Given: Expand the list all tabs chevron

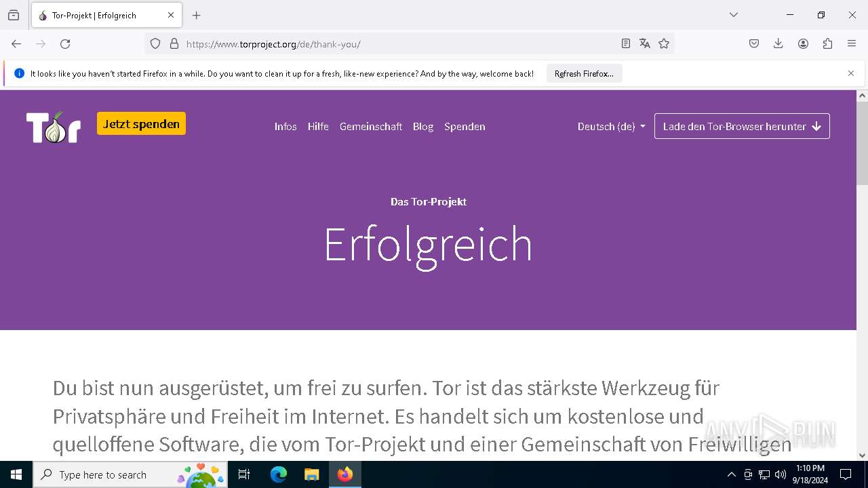Looking at the screenshot, I should coord(734,15).
